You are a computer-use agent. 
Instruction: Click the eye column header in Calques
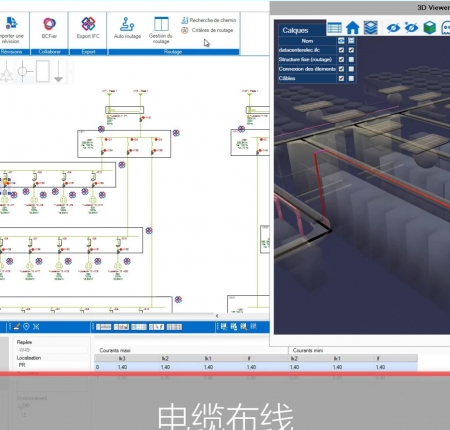pos(341,41)
